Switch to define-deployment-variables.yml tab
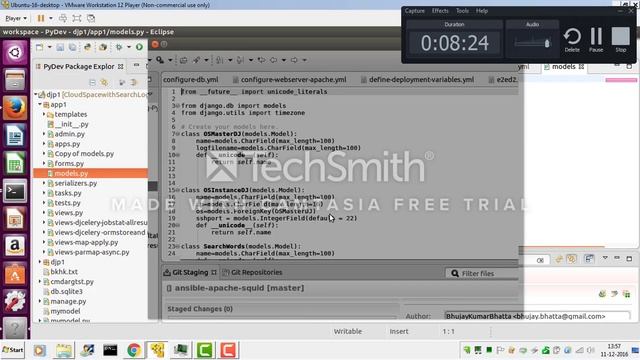Image resolution: width=640 pixels, height=360 pixels. pos(418,80)
